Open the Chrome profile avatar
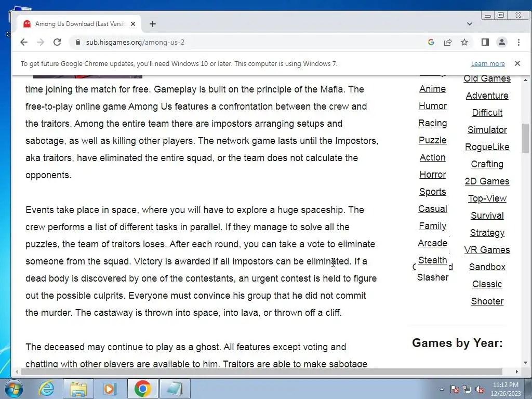This screenshot has width=532, height=399. click(x=502, y=42)
